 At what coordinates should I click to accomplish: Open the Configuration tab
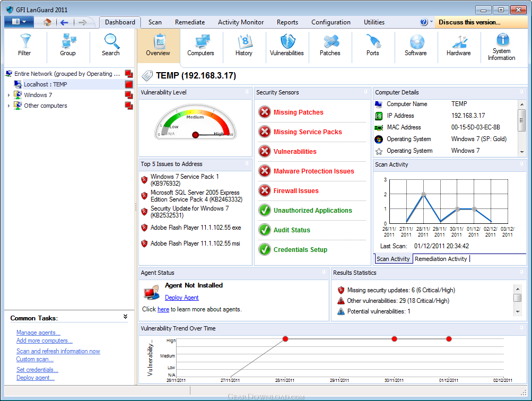[331, 22]
